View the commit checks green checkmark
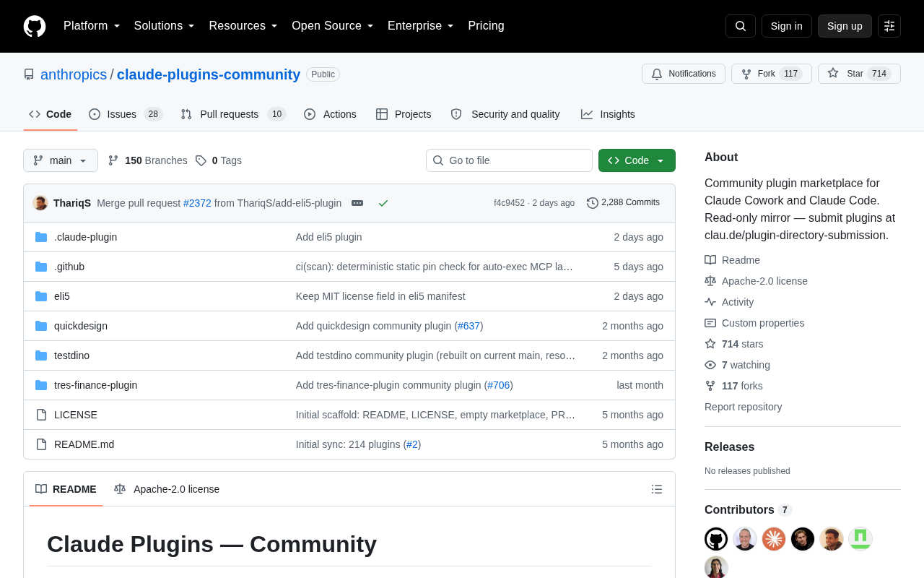Image resolution: width=924 pixels, height=578 pixels. click(383, 203)
